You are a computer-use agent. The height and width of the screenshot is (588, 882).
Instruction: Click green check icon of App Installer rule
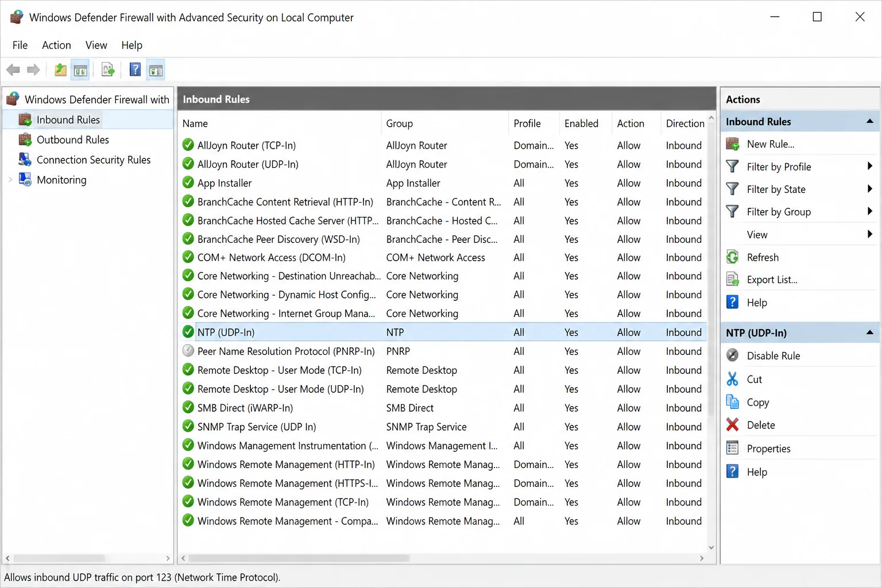click(x=188, y=183)
